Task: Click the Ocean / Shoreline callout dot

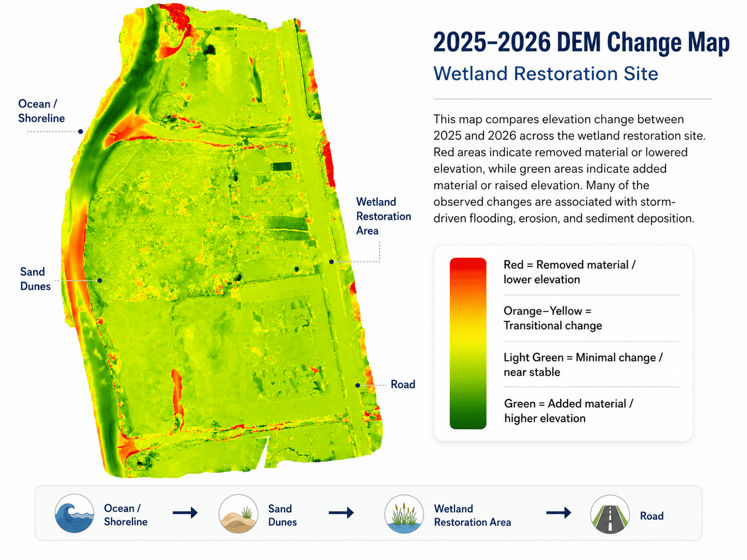Action: point(80,131)
